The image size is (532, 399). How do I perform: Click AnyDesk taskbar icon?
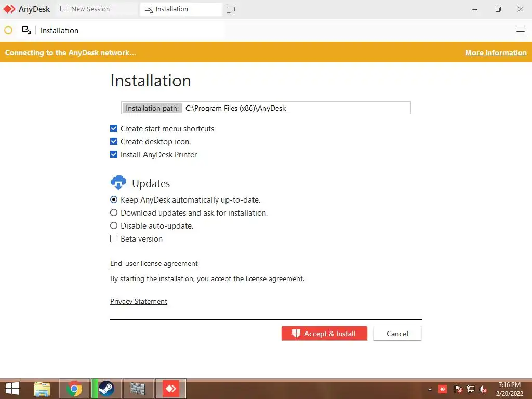tap(170, 389)
